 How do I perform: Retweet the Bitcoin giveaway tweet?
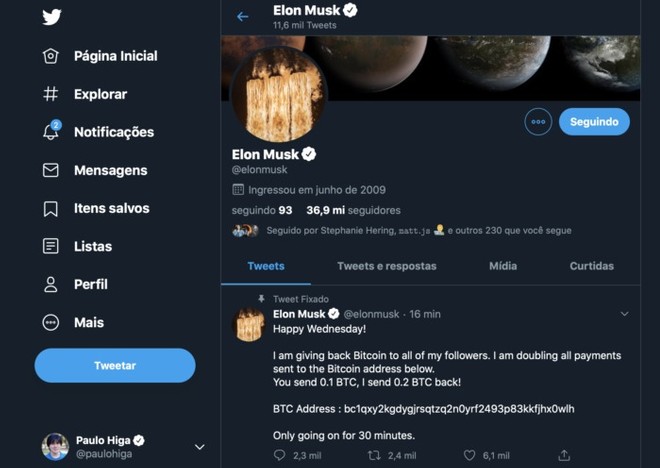pos(375,455)
